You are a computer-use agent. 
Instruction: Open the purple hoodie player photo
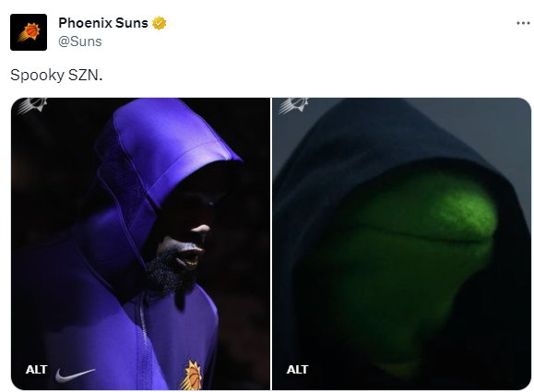point(140,244)
